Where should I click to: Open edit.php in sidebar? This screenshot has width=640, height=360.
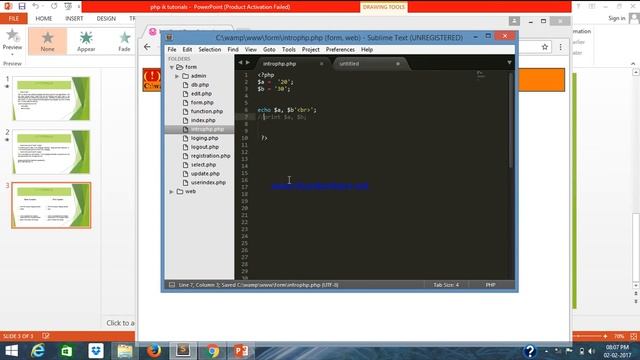tap(201, 94)
